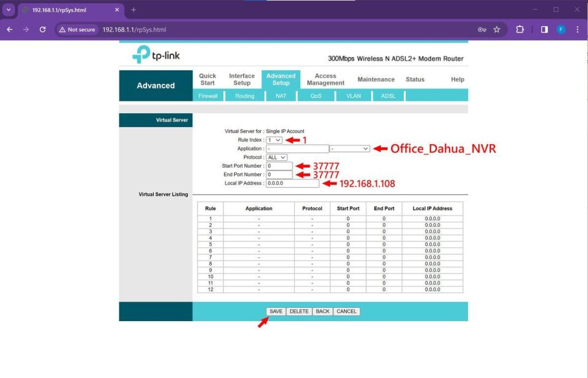Open the Quick Start tab
The height and width of the screenshot is (378, 588).
tap(207, 79)
